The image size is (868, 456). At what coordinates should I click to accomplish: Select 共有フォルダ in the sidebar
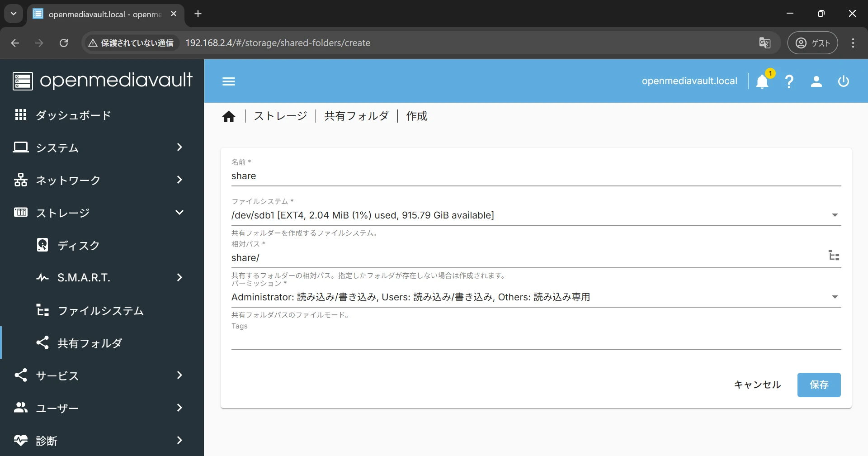102,343
